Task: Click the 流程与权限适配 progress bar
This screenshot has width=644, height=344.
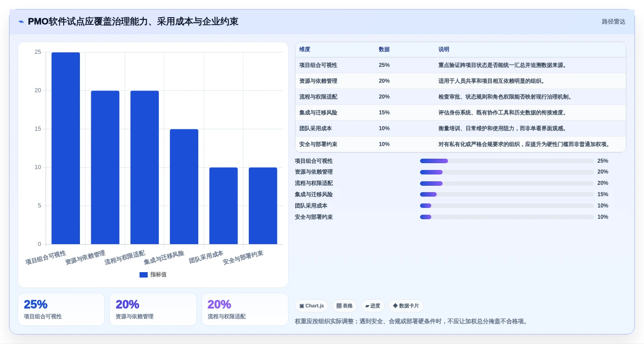Action: pyautogui.click(x=507, y=184)
